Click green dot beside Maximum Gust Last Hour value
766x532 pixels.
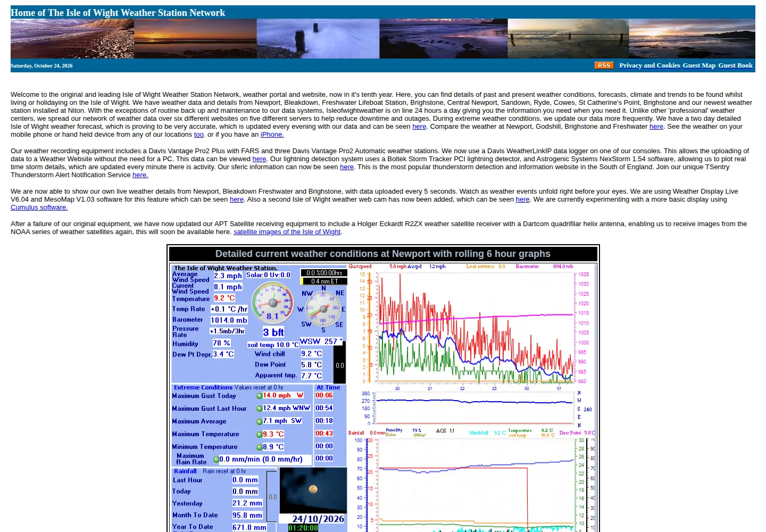pyautogui.click(x=260, y=409)
